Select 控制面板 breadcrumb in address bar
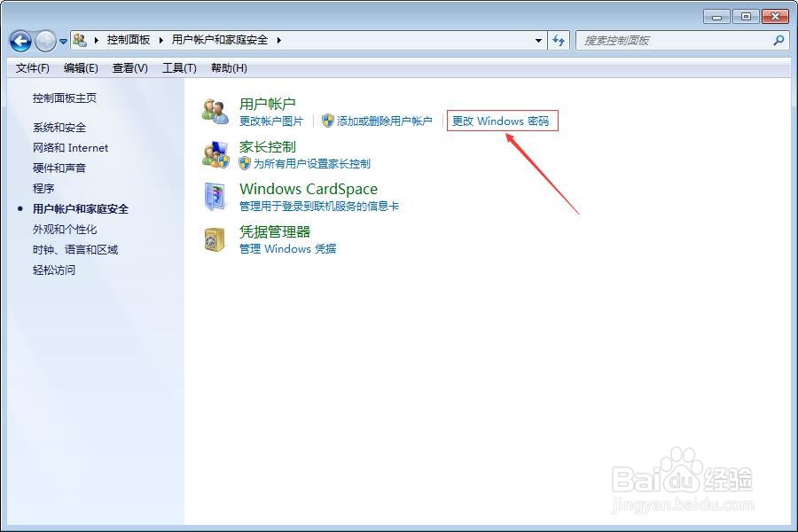 pos(129,40)
